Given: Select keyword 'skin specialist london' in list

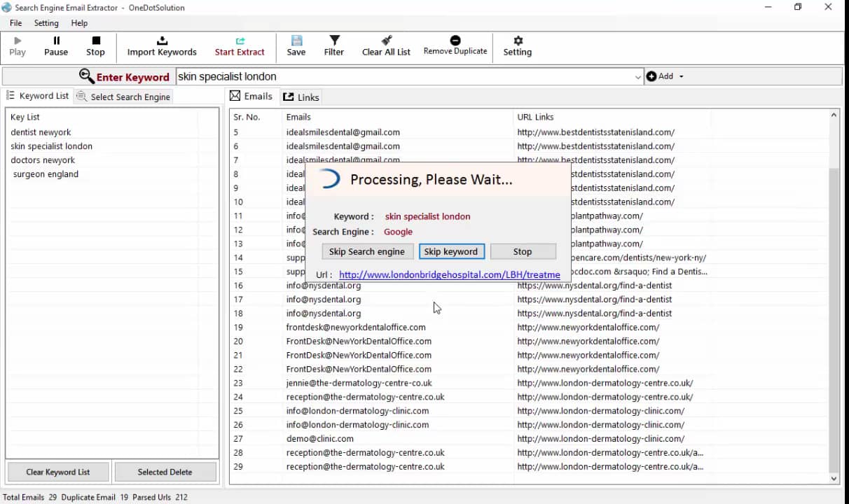Looking at the screenshot, I should (51, 146).
